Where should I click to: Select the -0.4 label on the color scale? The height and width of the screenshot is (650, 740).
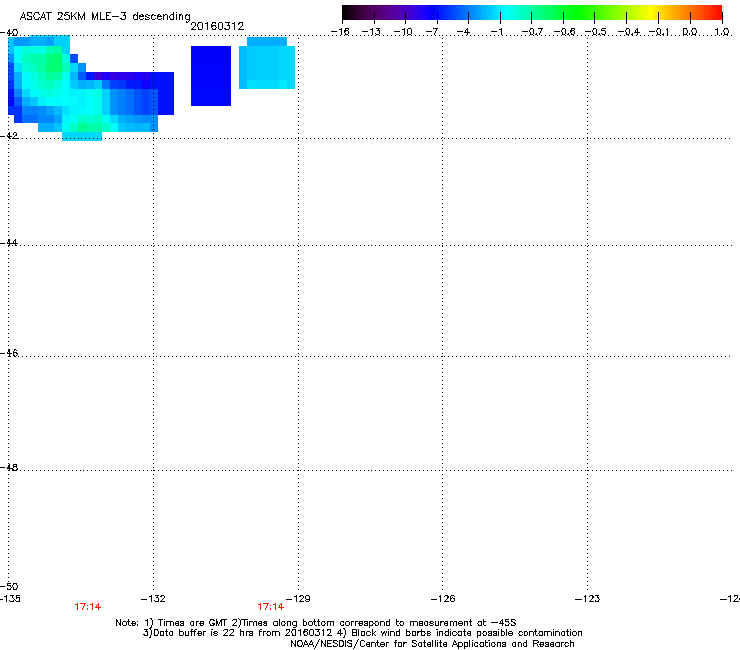point(628,32)
